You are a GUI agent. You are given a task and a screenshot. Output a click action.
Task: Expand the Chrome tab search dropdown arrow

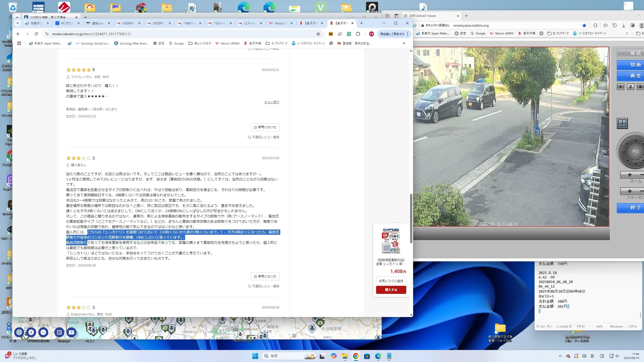[x=17, y=23]
